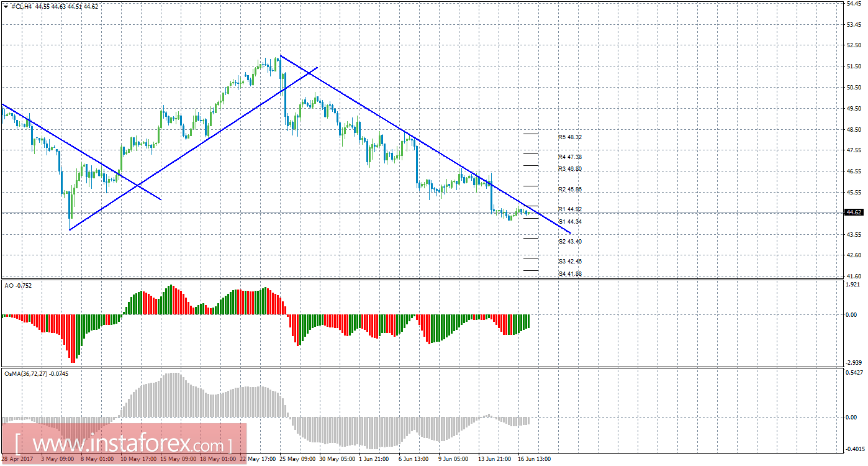Click the 15 May 09:00 time label

point(177,460)
